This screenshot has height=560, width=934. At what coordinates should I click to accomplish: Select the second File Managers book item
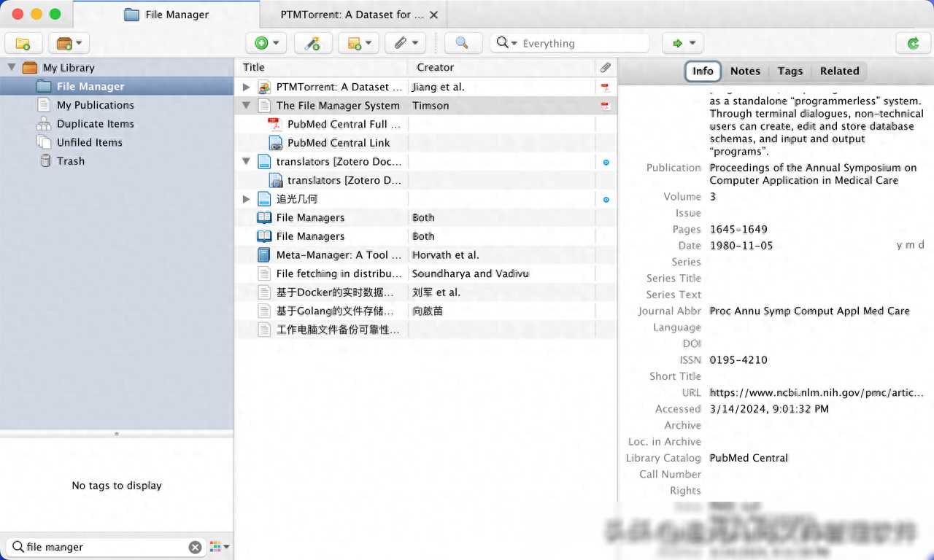click(425, 236)
